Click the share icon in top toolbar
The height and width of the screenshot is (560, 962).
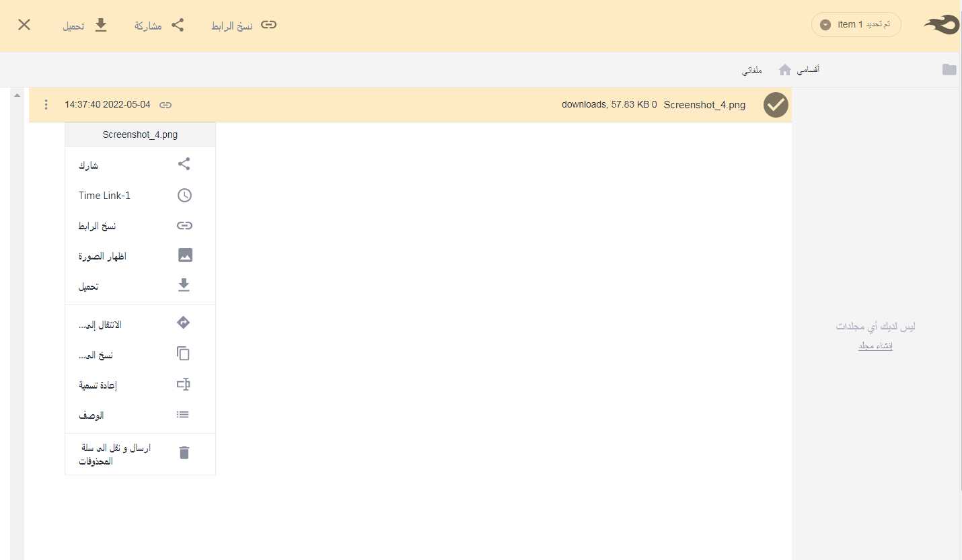(178, 25)
